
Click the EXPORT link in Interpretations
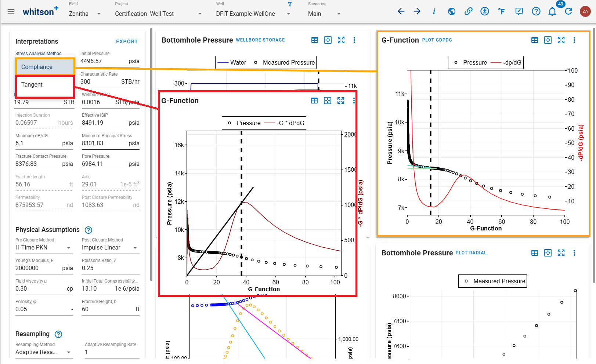pos(127,41)
